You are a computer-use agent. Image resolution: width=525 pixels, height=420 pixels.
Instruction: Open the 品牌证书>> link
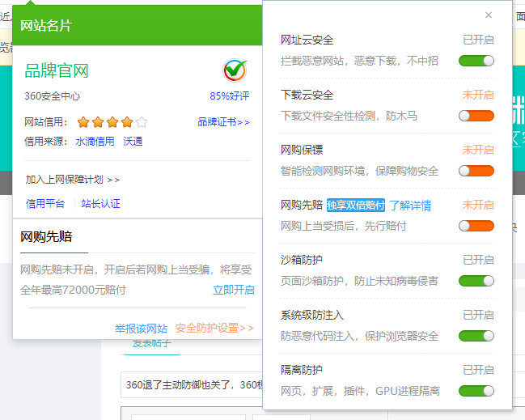pyautogui.click(x=223, y=122)
